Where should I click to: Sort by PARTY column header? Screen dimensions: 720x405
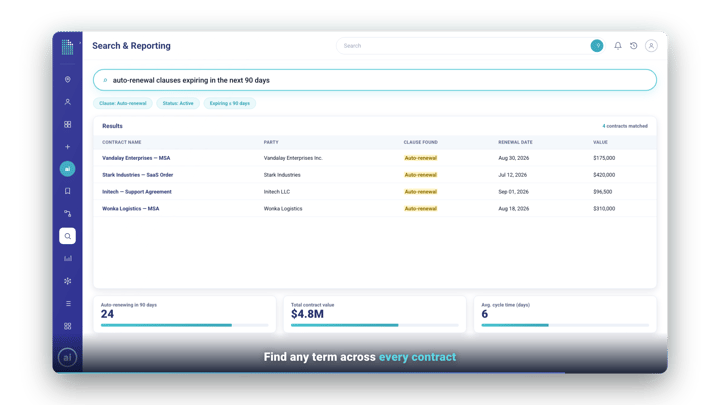point(271,142)
